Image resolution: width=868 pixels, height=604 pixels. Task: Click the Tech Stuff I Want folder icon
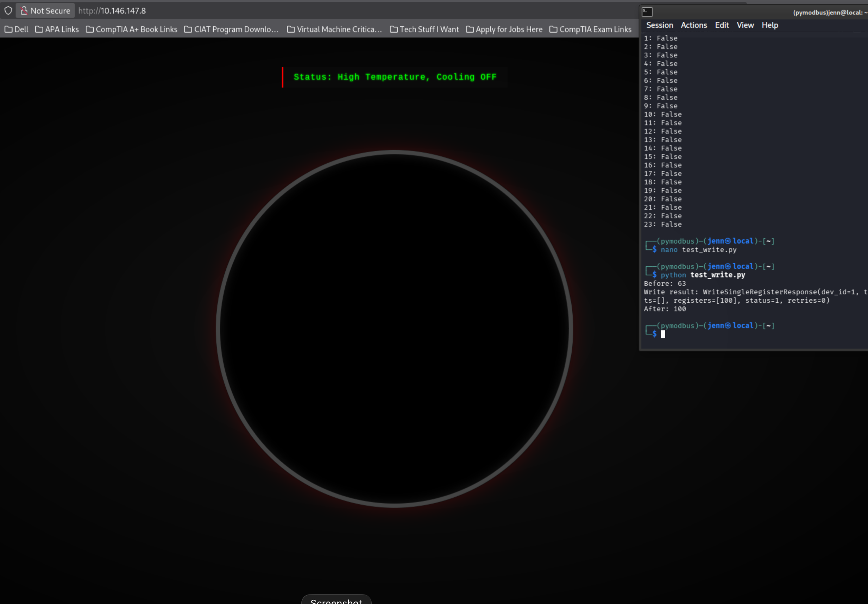click(x=394, y=29)
